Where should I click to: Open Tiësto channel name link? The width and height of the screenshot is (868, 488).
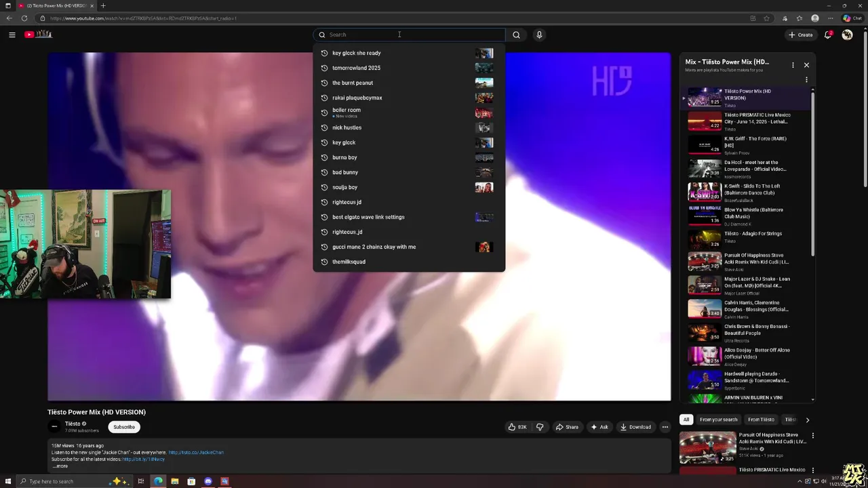click(73, 424)
